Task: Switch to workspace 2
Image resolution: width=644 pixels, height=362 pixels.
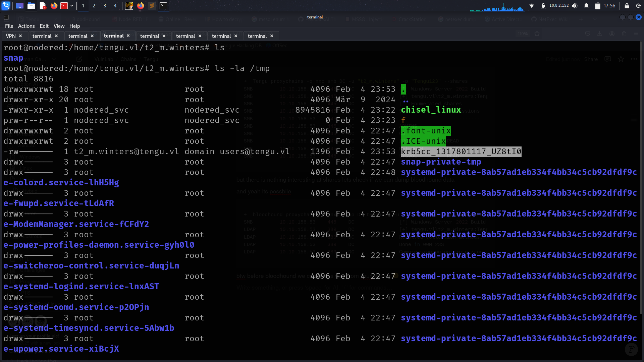Action: pyautogui.click(x=94, y=6)
